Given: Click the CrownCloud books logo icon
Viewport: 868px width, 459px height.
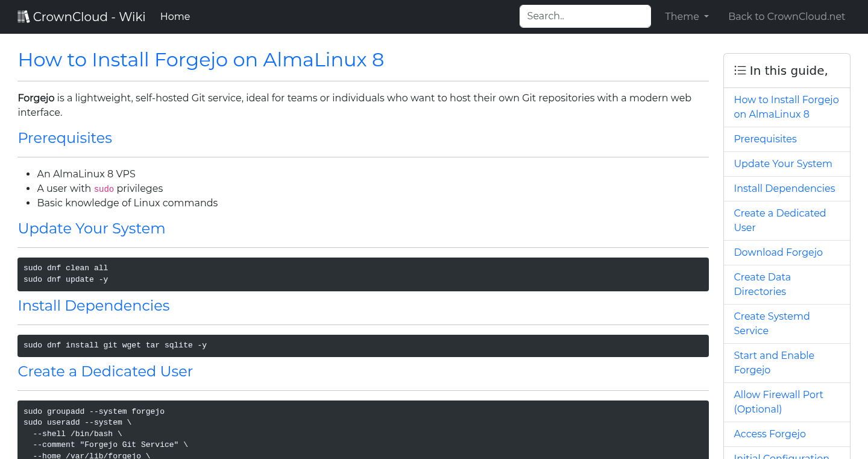Looking at the screenshot, I should click(24, 16).
